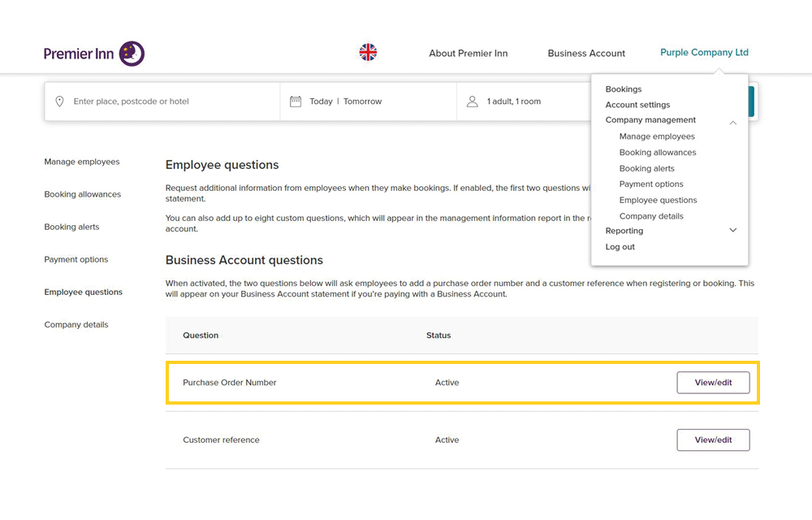This screenshot has height=520, width=812.
Task: Open the Purple Company Ltd account menu
Action: [x=704, y=52]
